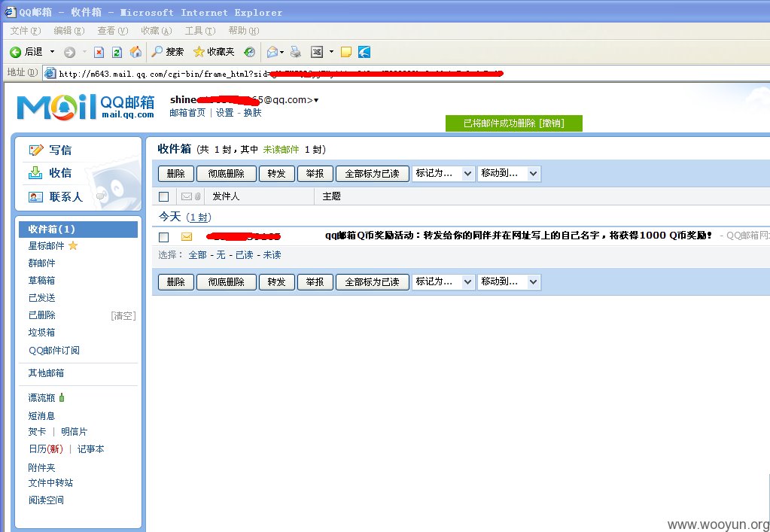Click the top 彻底删除 button

coord(227,174)
